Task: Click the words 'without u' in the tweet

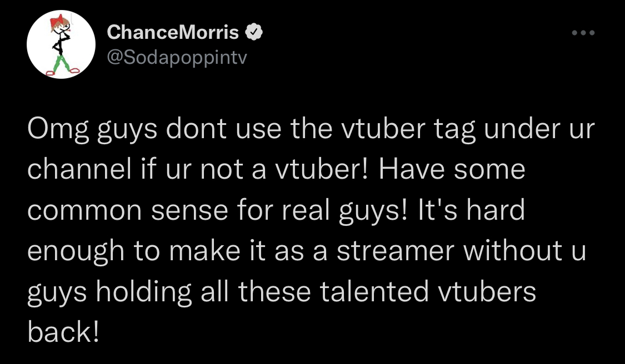Action: tap(525, 250)
